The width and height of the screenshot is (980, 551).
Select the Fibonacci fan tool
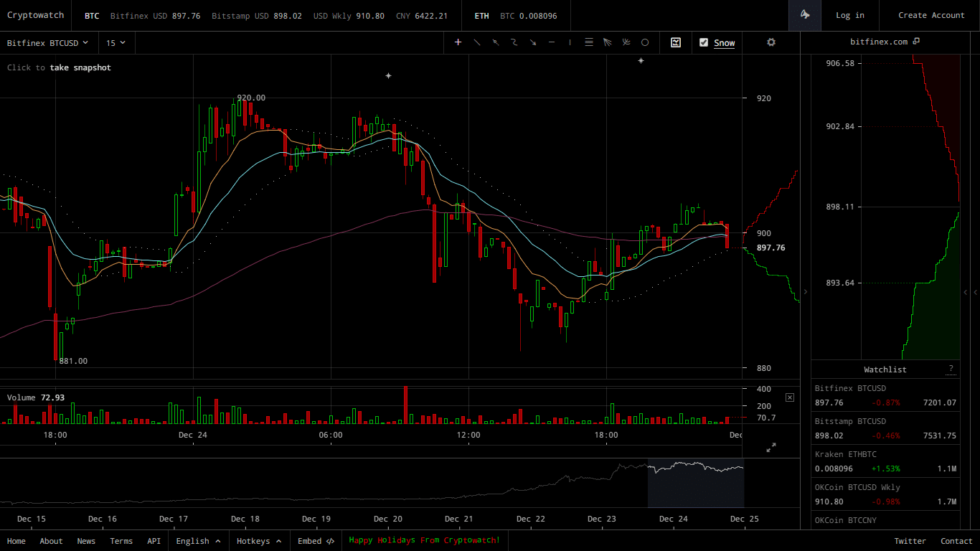pyautogui.click(x=608, y=42)
